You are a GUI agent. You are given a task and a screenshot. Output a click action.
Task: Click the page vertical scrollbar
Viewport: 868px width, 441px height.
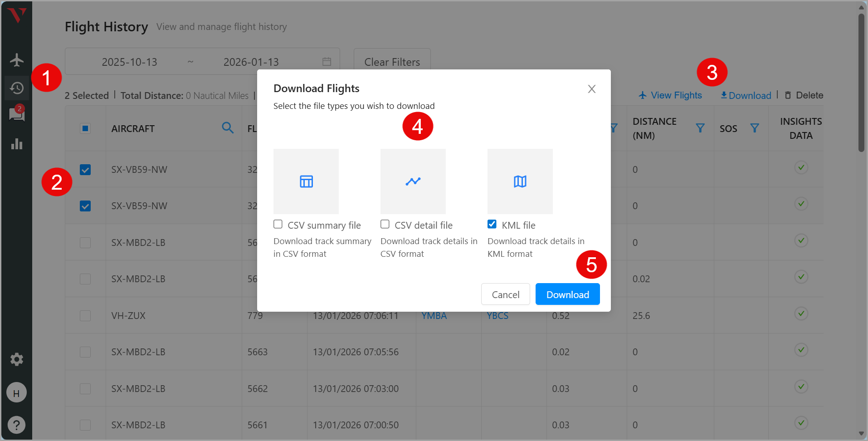[861, 82]
